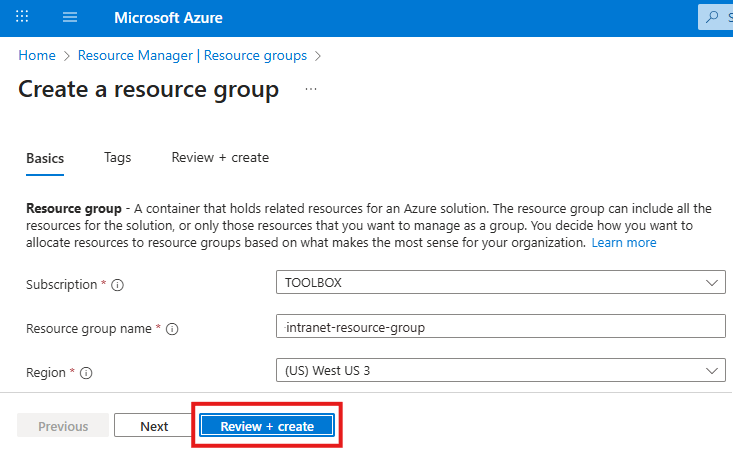Follow the Learn more link

click(624, 243)
